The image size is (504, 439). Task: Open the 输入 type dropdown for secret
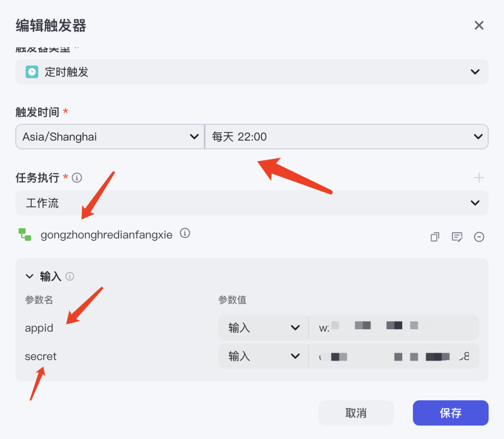263,356
